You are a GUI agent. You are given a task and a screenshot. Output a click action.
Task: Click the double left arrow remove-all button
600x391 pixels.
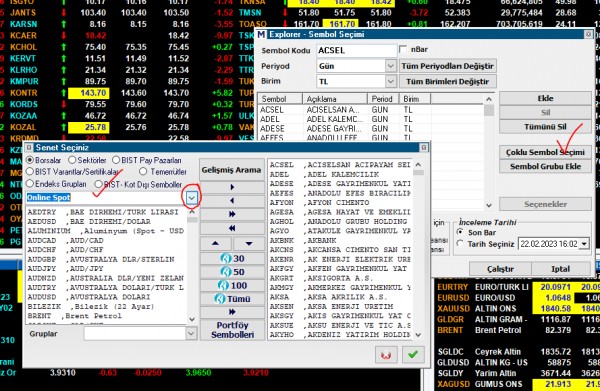pos(232,228)
